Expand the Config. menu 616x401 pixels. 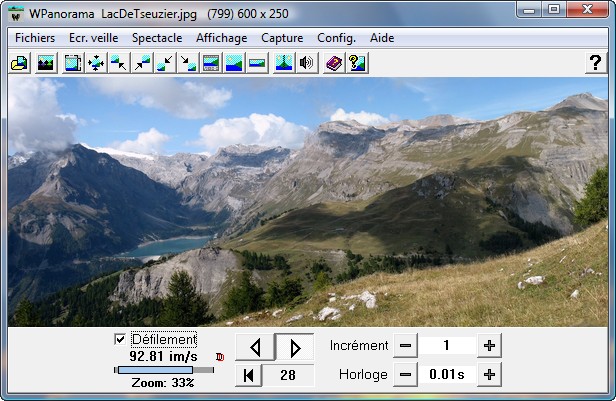[336, 37]
